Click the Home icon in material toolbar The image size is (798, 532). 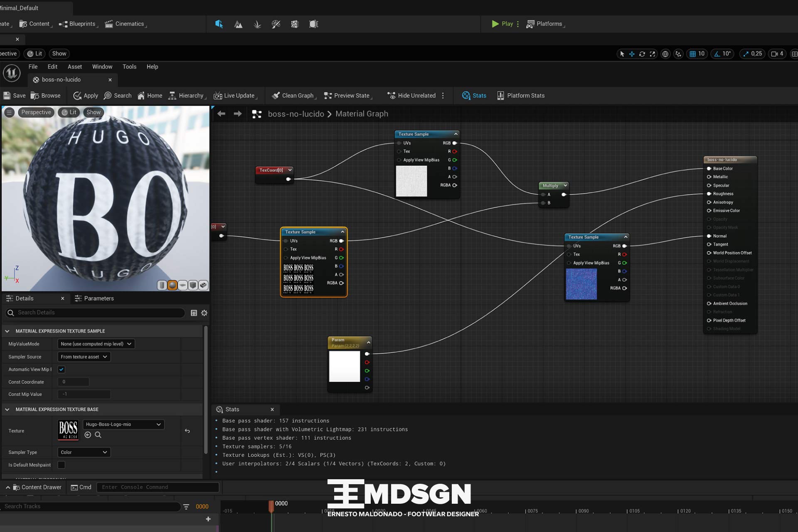click(x=141, y=96)
